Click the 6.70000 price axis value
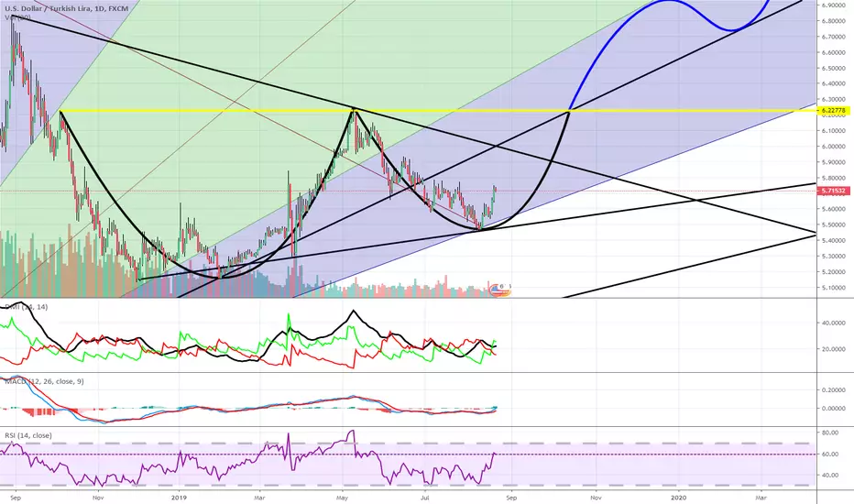 (x=834, y=37)
